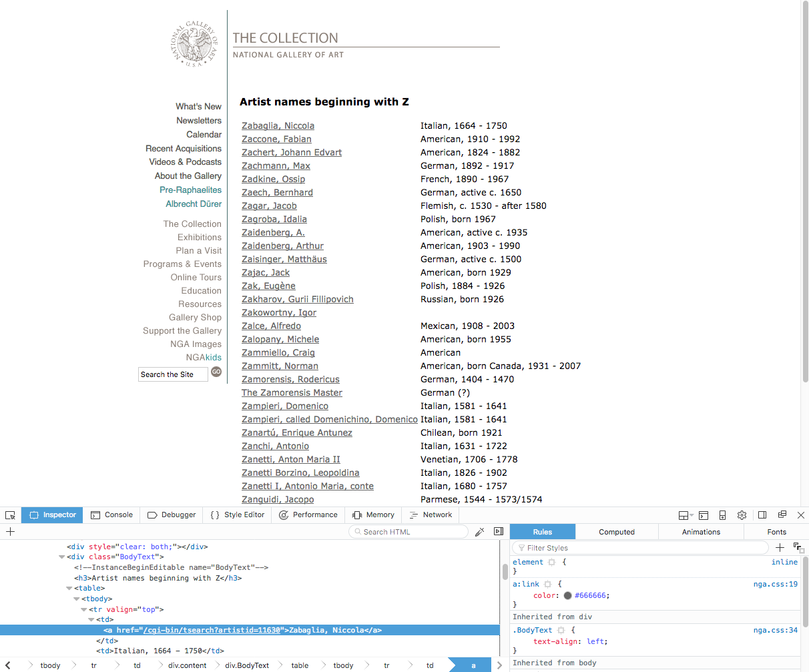Select the highlighted a breadcrumb
Screen dimensions: 809x672
point(473,665)
